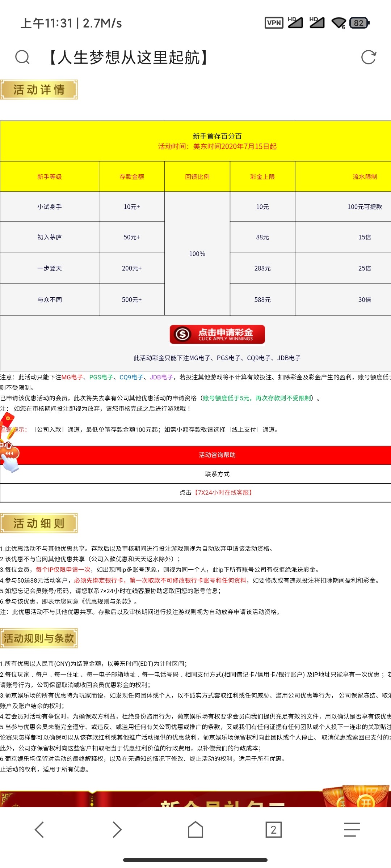Go back using browser back arrow
391x868 pixels.
39,829
